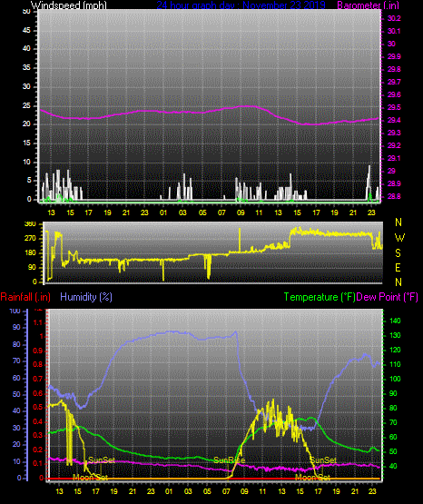
Task: Click the 'SunRise' marker label
Action: pos(230,460)
